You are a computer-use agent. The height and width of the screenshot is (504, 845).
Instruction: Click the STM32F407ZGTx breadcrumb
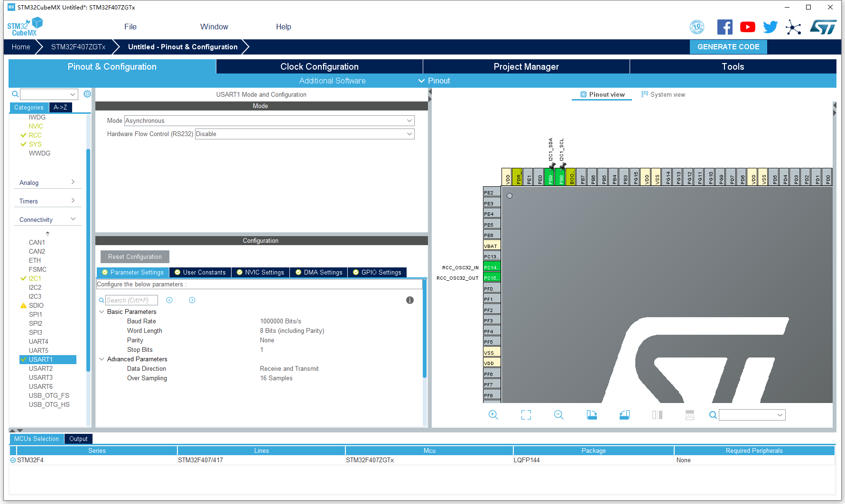click(78, 46)
